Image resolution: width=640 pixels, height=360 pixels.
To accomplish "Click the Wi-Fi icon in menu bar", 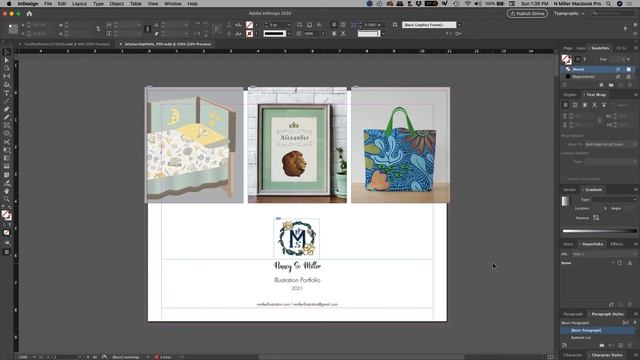I will (467, 4).
